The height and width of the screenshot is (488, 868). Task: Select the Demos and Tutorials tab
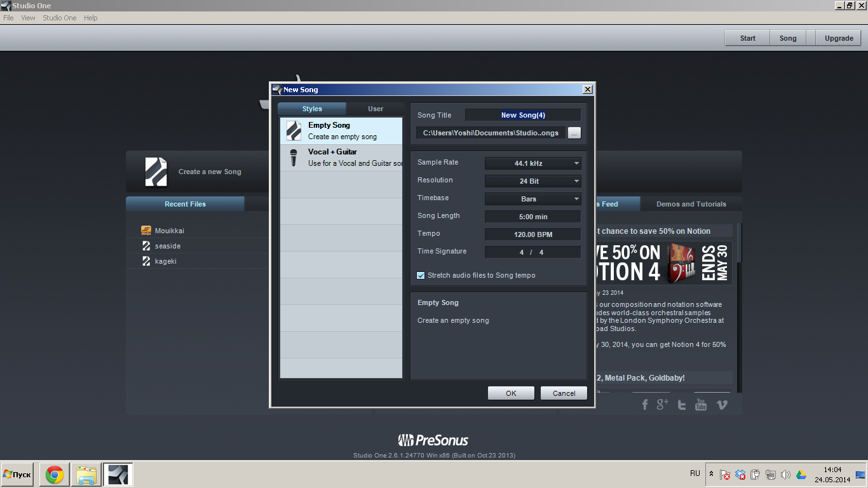[691, 204]
